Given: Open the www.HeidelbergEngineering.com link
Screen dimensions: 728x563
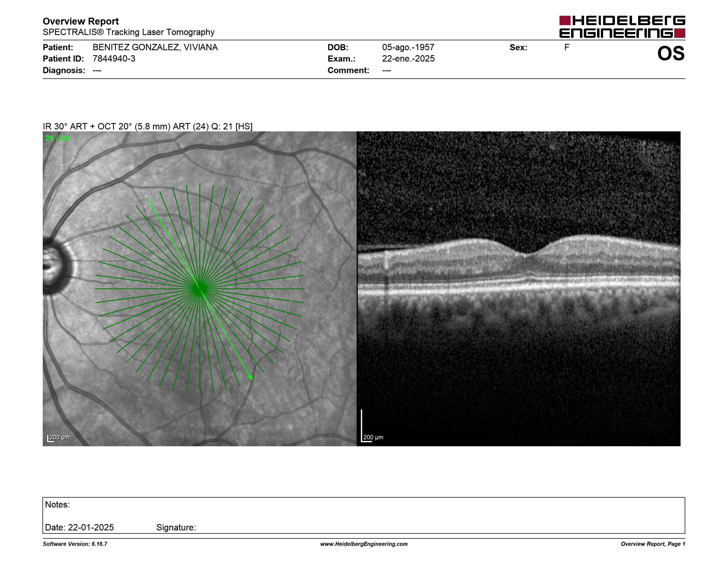Looking at the screenshot, I should 364,544.
